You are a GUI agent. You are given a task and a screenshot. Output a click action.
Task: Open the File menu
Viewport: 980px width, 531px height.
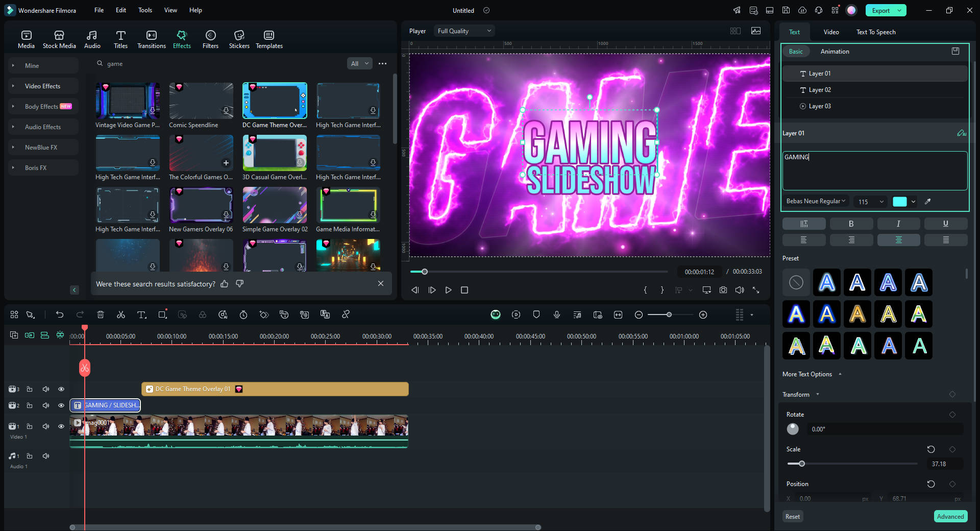[x=99, y=10]
